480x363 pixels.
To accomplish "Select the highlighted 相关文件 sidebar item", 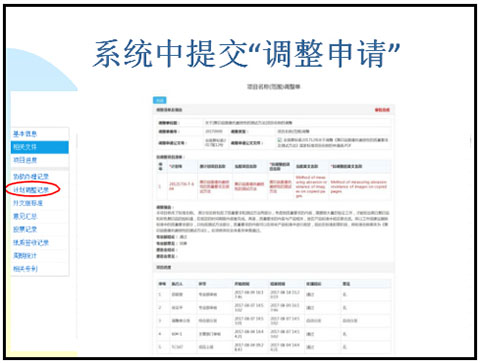I will click(40, 147).
